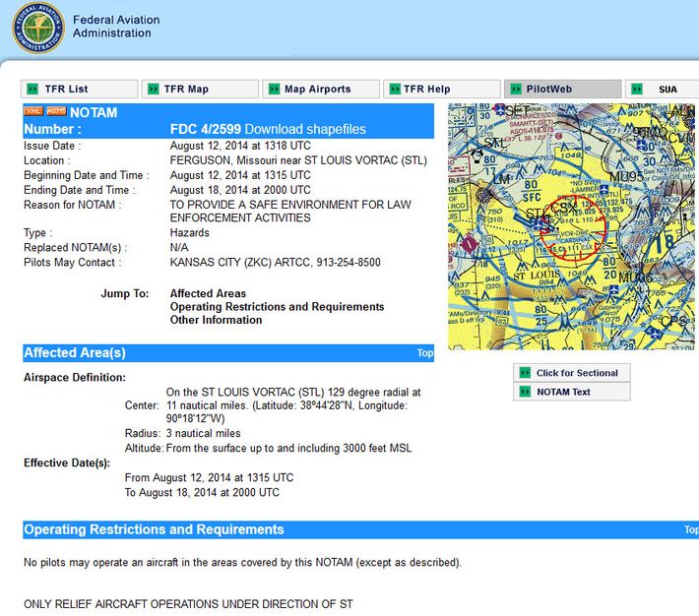Click issue date 'August 12, 2014 at 1318 UTC'
Viewport: 699px width, 616px height.
coord(240,146)
